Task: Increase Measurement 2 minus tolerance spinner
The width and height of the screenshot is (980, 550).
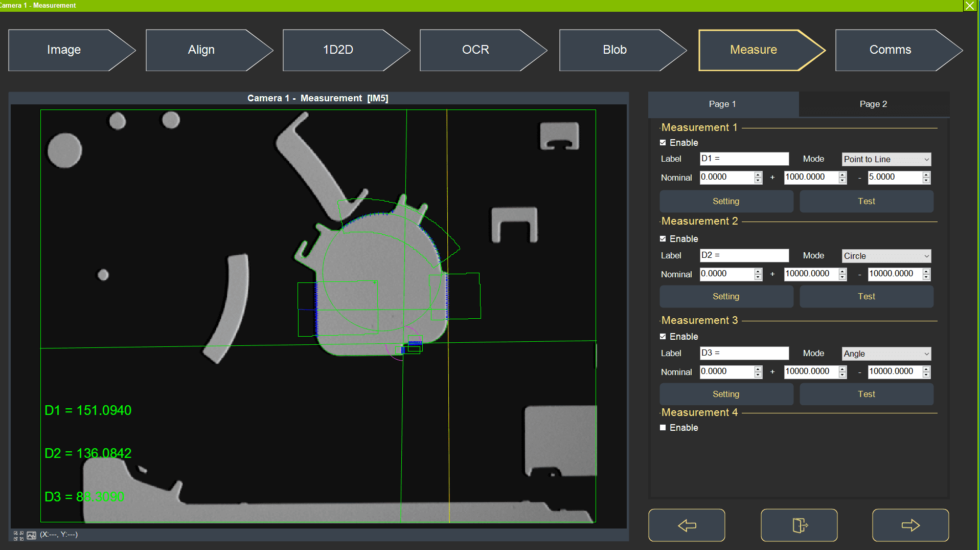Action: [926, 271]
